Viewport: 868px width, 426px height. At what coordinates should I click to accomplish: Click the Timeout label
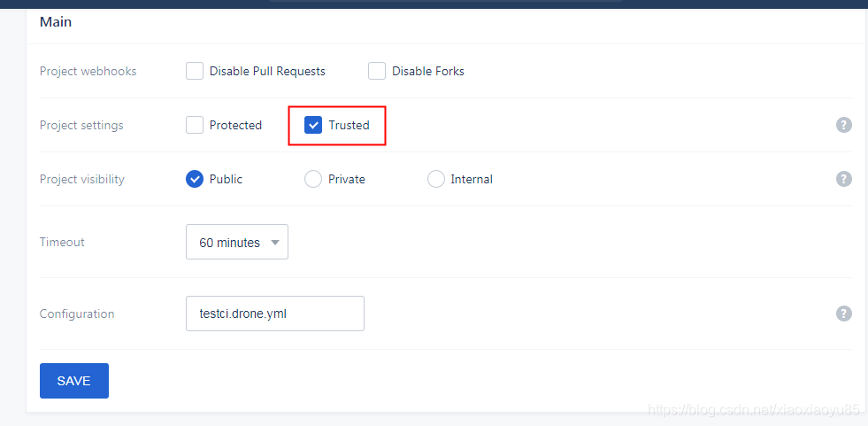[62, 242]
